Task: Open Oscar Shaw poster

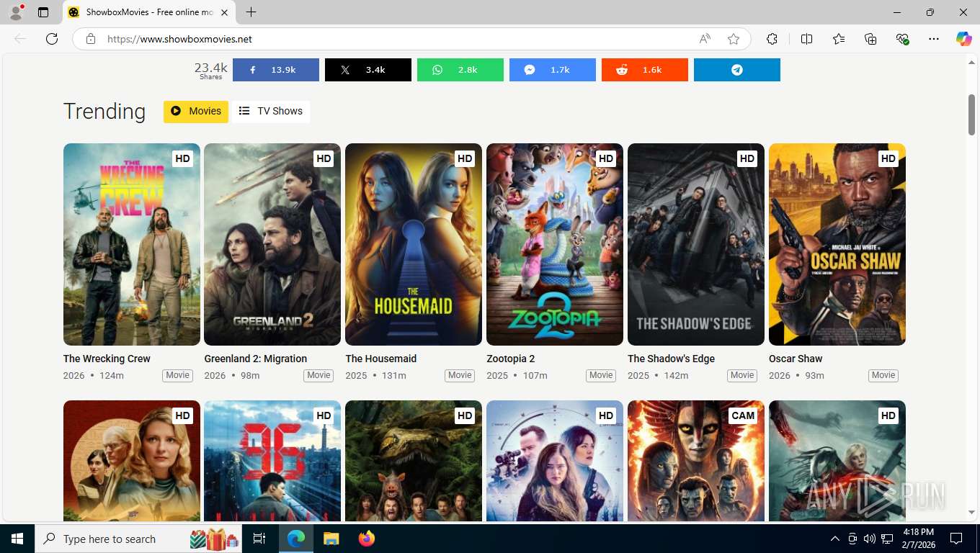Action: 837,244
